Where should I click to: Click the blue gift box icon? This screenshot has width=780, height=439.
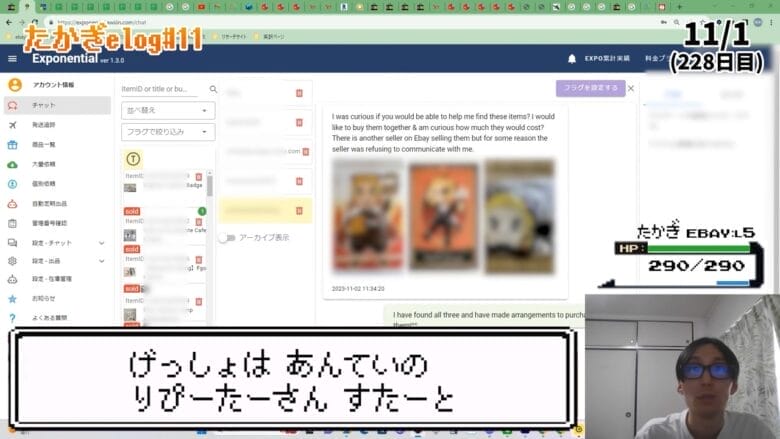point(13,145)
